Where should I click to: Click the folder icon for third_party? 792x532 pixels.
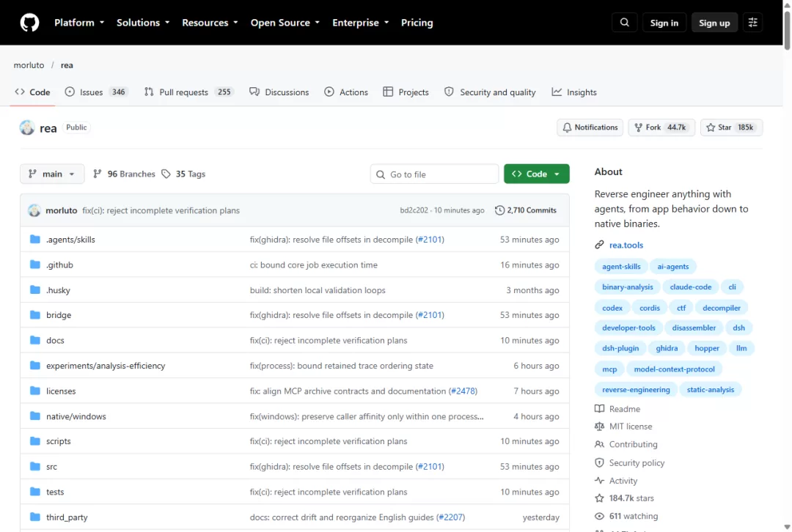pyautogui.click(x=35, y=517)
